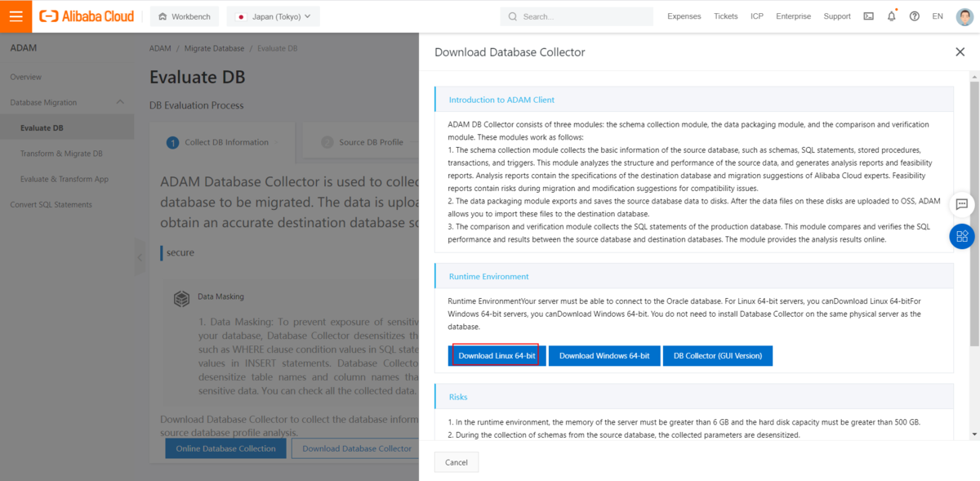Image resolution: width=980 pixels, height=481 pixels.
Task: Click the Cancel button
Action: click(x=457, y=462)
